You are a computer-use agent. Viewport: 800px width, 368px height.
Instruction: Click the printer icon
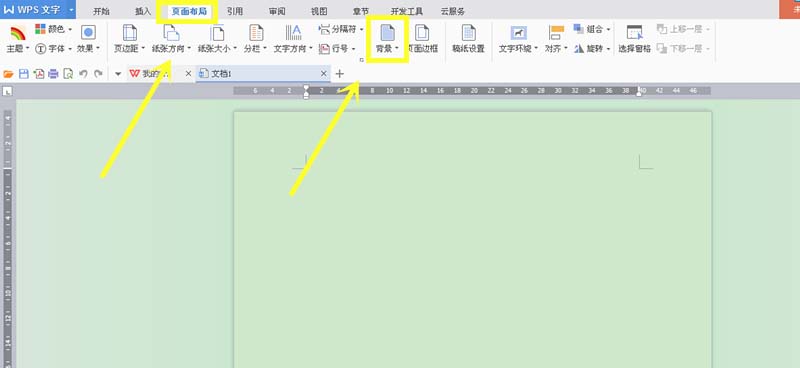click(x=53, y=74)
